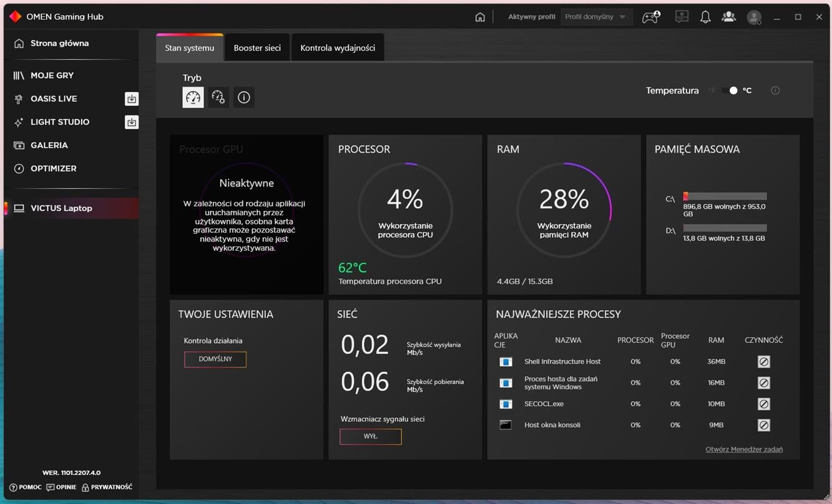Click the C:\ drive usage bar
Viewport: 832px width, 504px height.
[x=725, y=196]
